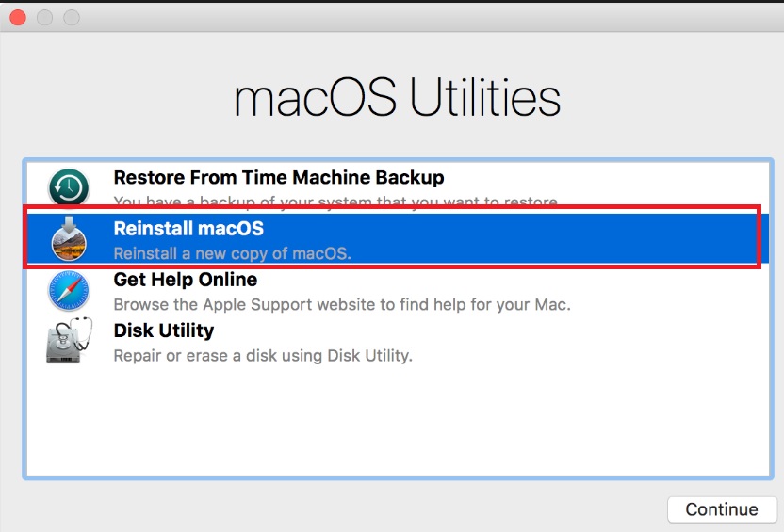Choose the Disk Utility title text
The width and height of the screenshot is (784, 532).
pos(163,330)
